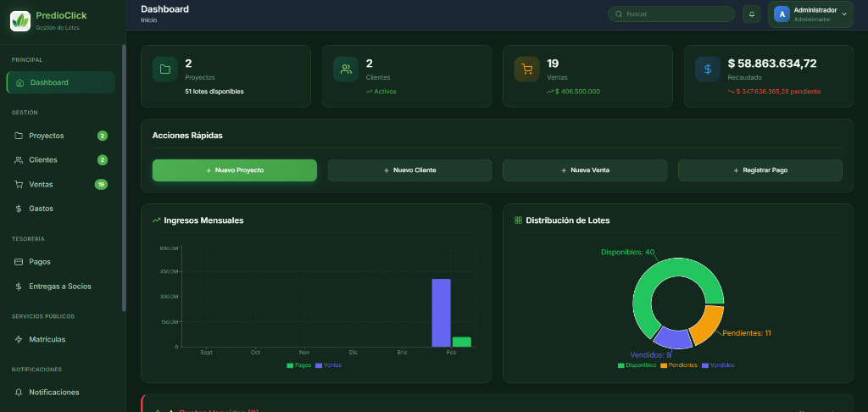Click the Vendidos legend swatch
The height and width of the screenshot is (412, 868).
(x=705, y=365)
